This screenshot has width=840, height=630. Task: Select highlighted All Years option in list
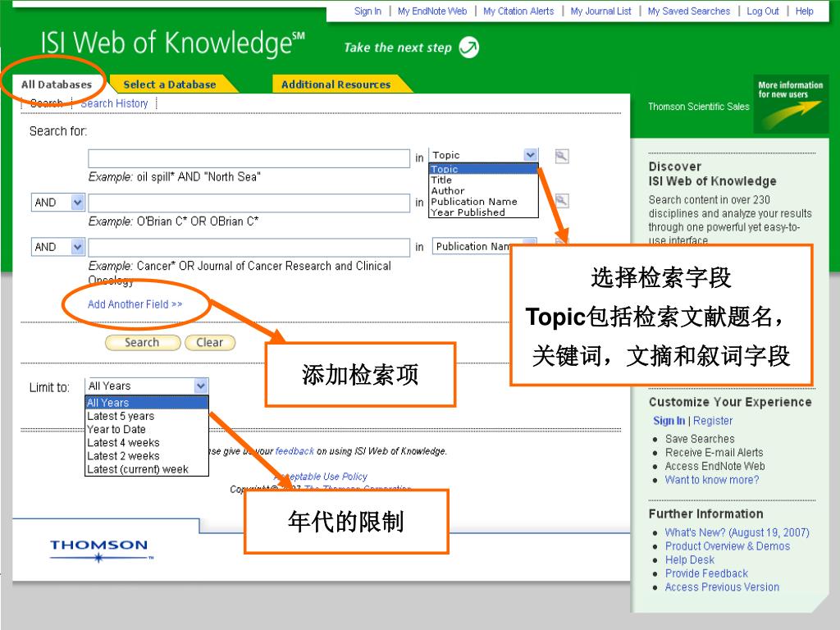pyautogui.click(x=146, y=402)
